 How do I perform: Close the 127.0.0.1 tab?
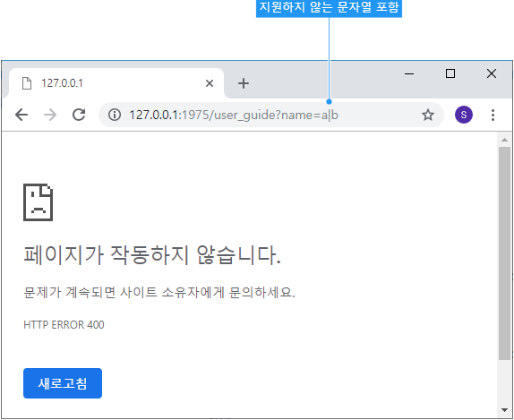[x=210, y=83]
